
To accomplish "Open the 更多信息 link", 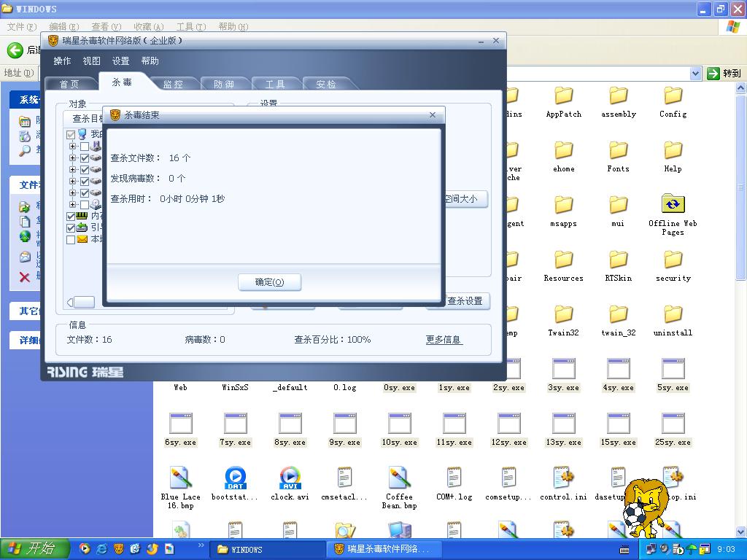I will tap(443, 340).
